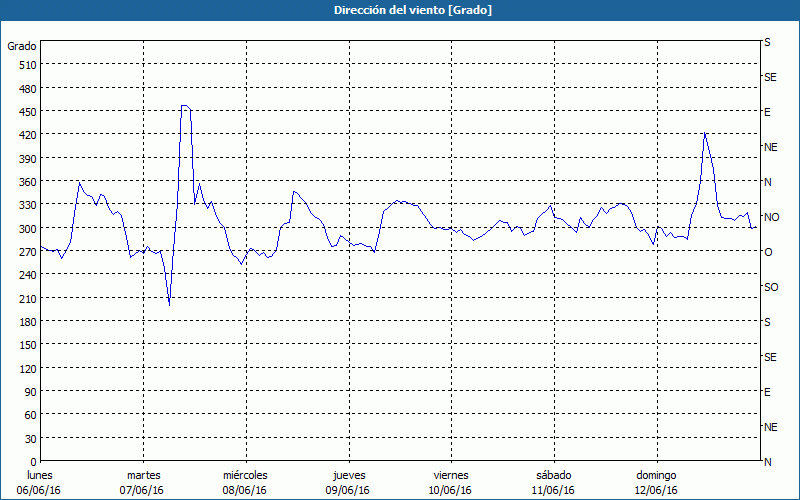
Task: Click the lowest dip of the blue line
Action: pos(169,304)
